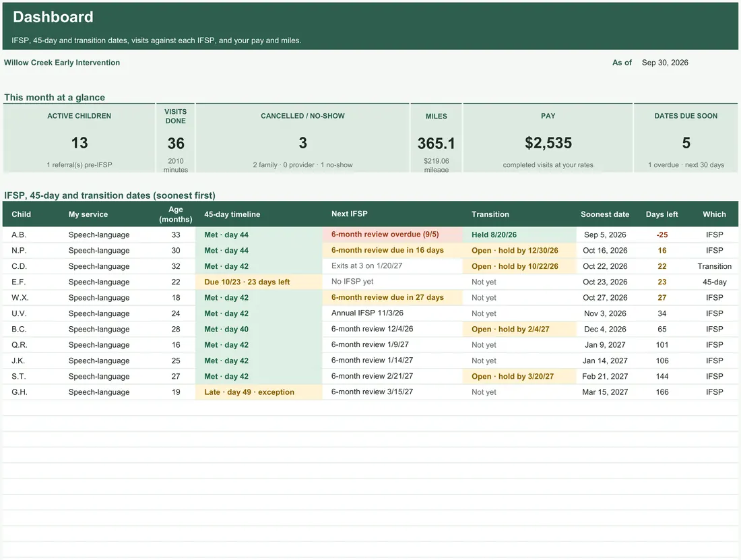The width and height of the screenshot is (741, 560).
Task: Click the Dates Due Soon value 5
Action: 686,143
